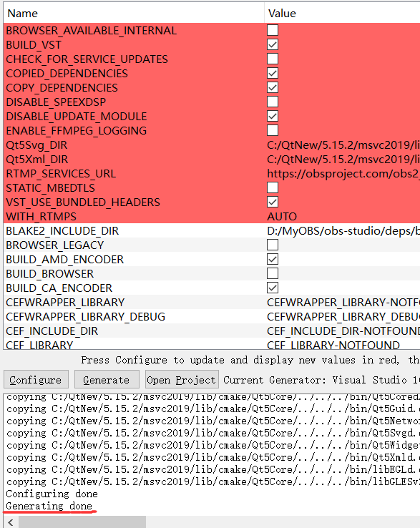Click the Current Generator label text
This screenshot has height=528, width=420.
tap(321, 380)
